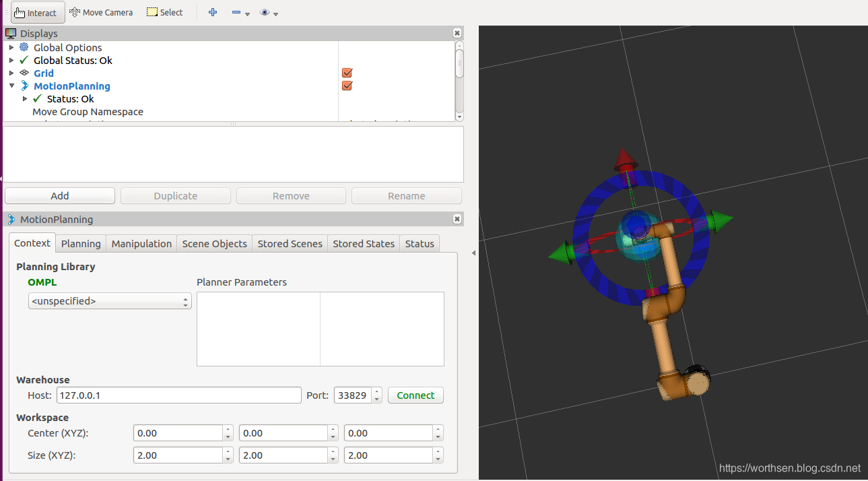Collapse the MotionPlanning display row

(11, 86)
